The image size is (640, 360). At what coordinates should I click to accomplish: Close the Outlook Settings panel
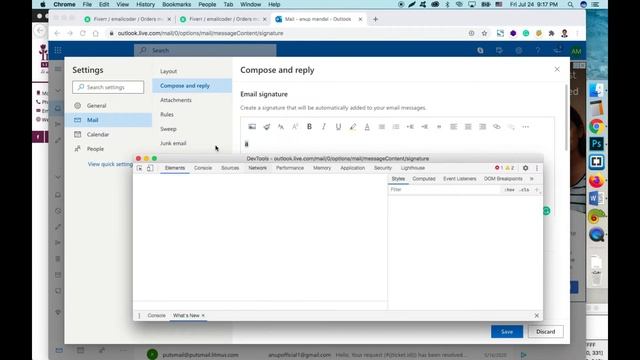557,69
